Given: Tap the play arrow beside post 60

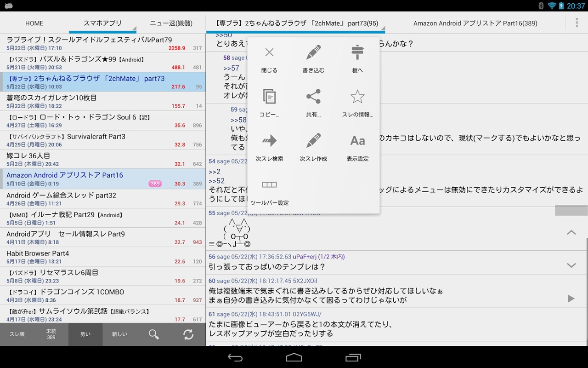Looking at the screenshot, I should tap(571, 299).
